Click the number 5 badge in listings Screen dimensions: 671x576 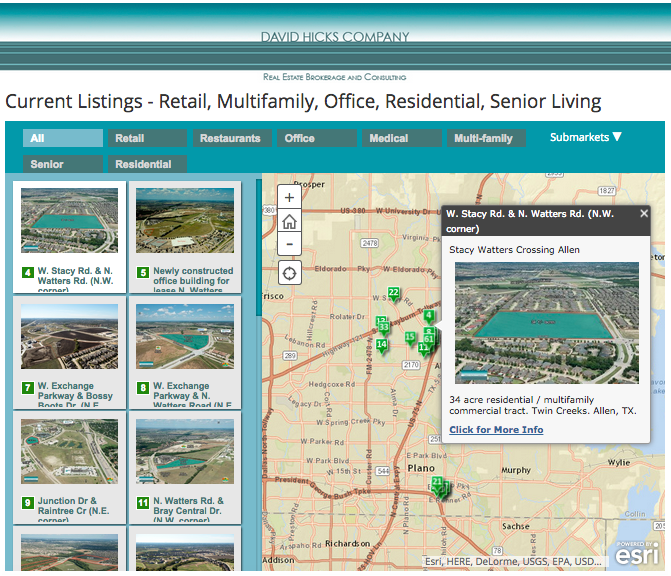coord(143,272)
